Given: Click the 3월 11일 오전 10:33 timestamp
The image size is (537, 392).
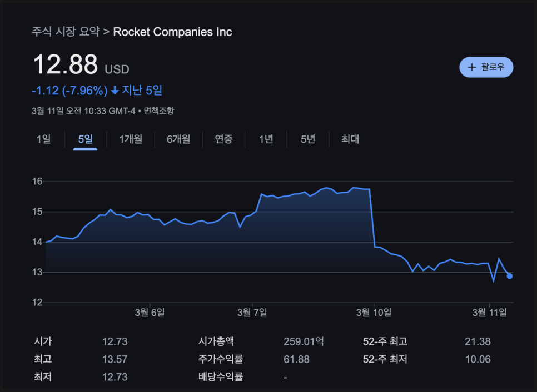Looking at the screenshot, I should [x=83, y=111].
